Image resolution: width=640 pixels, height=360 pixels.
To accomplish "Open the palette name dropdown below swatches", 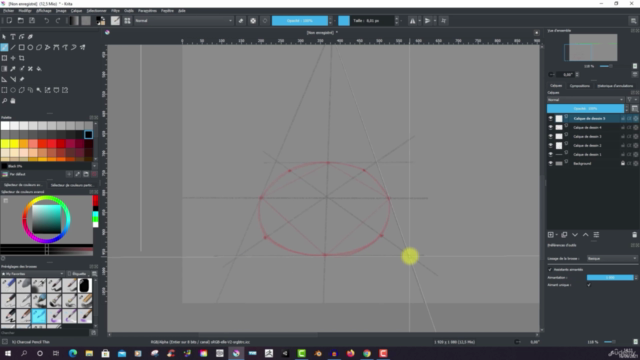I will (94, 166).
